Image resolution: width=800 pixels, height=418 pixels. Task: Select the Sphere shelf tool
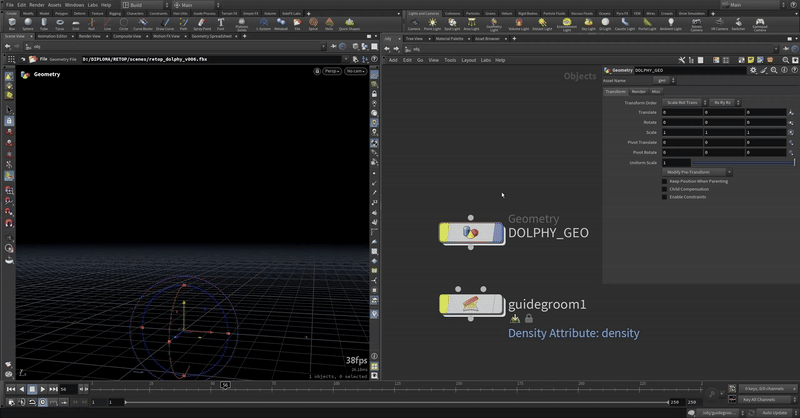[x=28, y=23]
